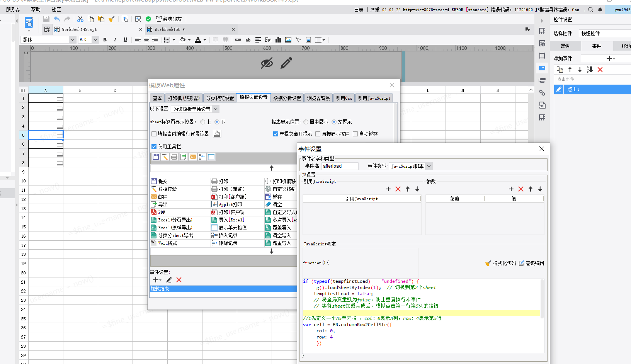Click the cut scissors icon
The image size is (631, 364).
point(80,19)
